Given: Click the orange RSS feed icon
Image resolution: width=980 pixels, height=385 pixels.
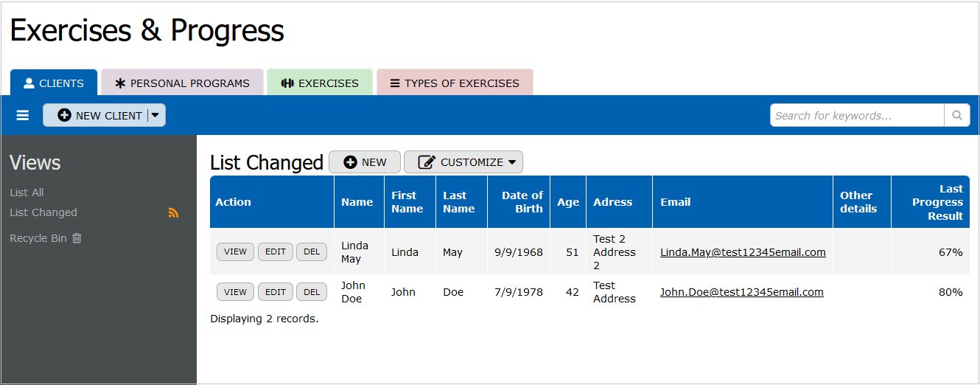Looking at the screenshot, I should coord(174,213).
